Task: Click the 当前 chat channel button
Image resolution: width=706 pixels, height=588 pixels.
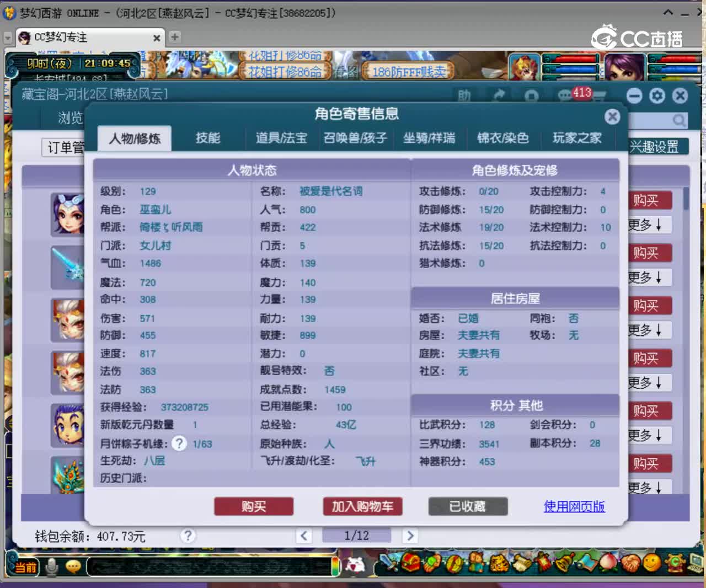Action: point(24,567)
